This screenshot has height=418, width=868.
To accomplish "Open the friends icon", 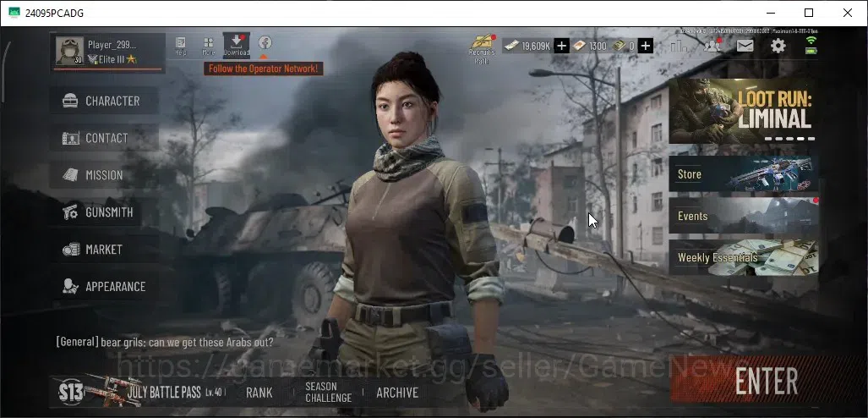I will (712, 46).
